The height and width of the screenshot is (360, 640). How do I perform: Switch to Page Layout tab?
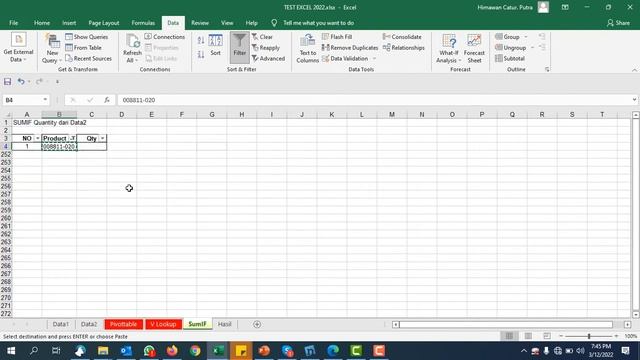point(104,23)
